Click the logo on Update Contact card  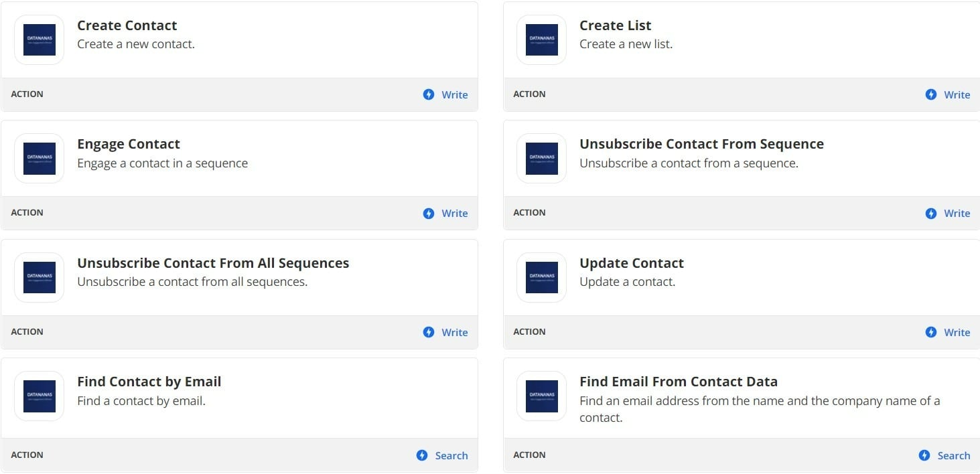point(541,277)
